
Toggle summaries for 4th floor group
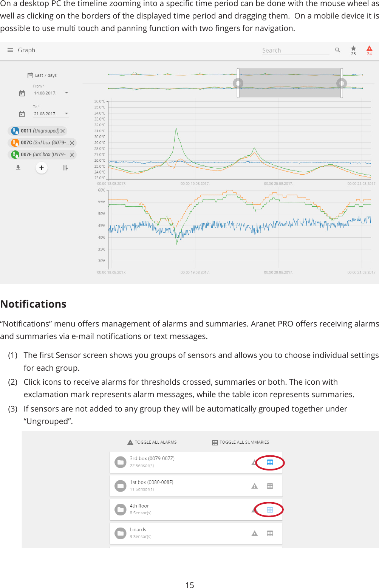(270, 509)
